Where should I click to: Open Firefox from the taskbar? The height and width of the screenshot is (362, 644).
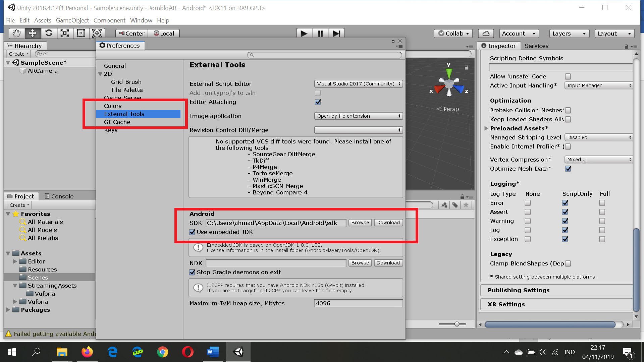[x=87, y=352]
